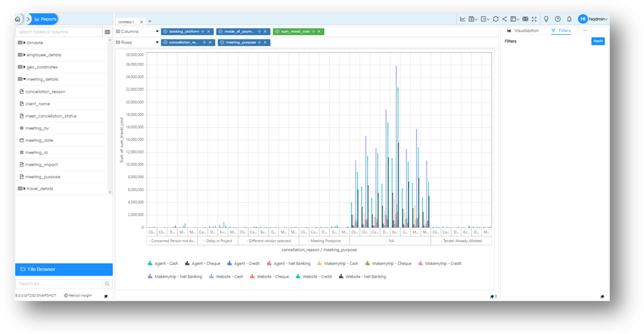Toggle Website - Cheque legend swatch
Image resolution: width=644 pixels, height=334 pixels.
click(253, 276)
